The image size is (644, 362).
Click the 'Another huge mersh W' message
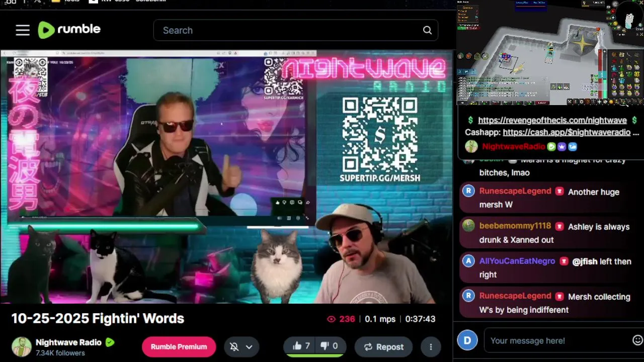[x=549, y=198]
